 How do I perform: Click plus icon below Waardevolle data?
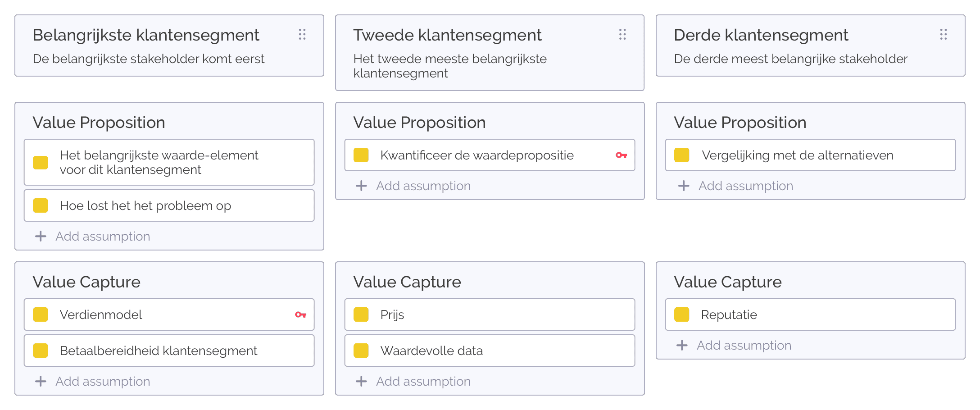361,381
